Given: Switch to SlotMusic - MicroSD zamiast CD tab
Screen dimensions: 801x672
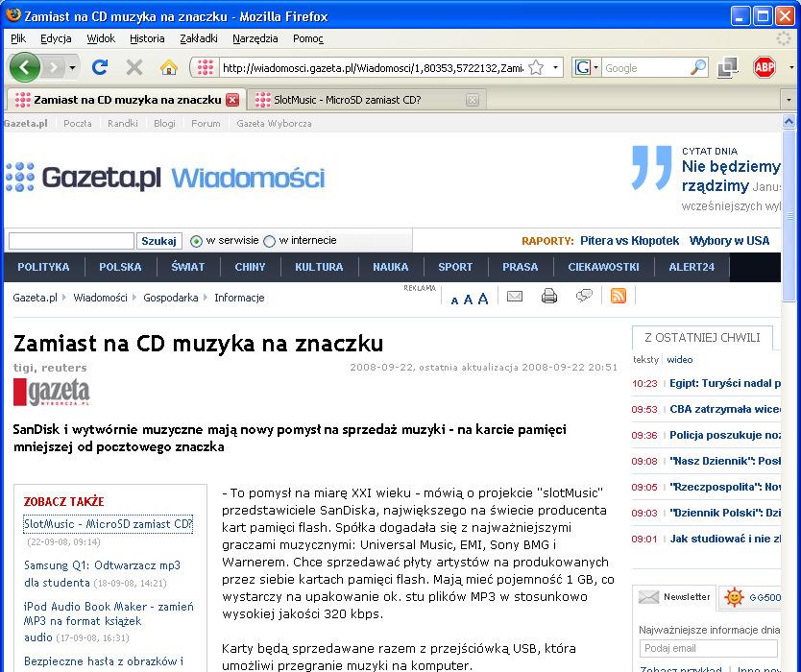Looking at the screenshot, I should 367,100.
